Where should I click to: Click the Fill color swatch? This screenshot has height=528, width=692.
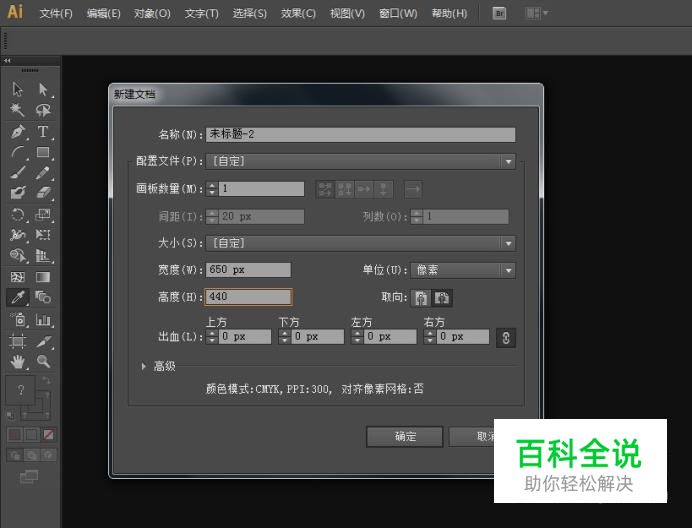pos(20,390)
